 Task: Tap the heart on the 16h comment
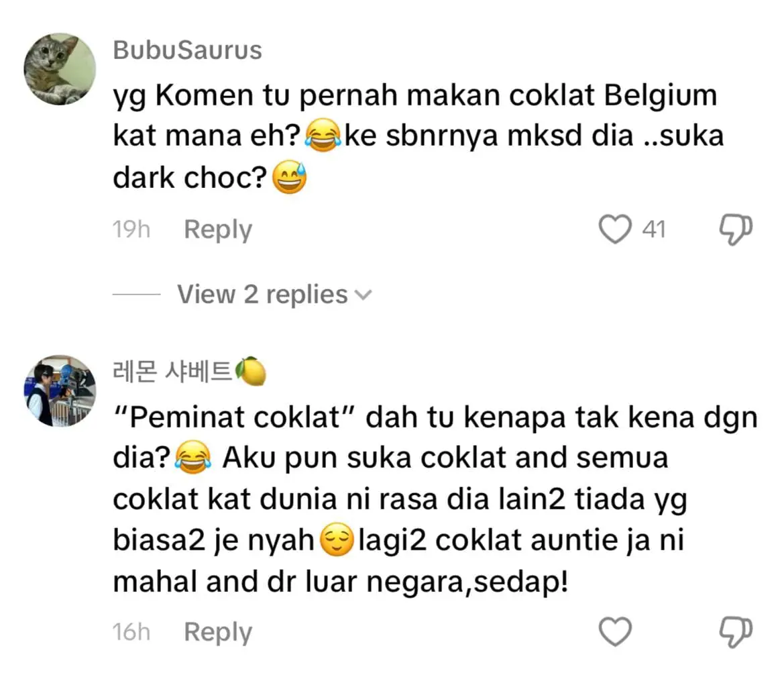pos(615,631)
